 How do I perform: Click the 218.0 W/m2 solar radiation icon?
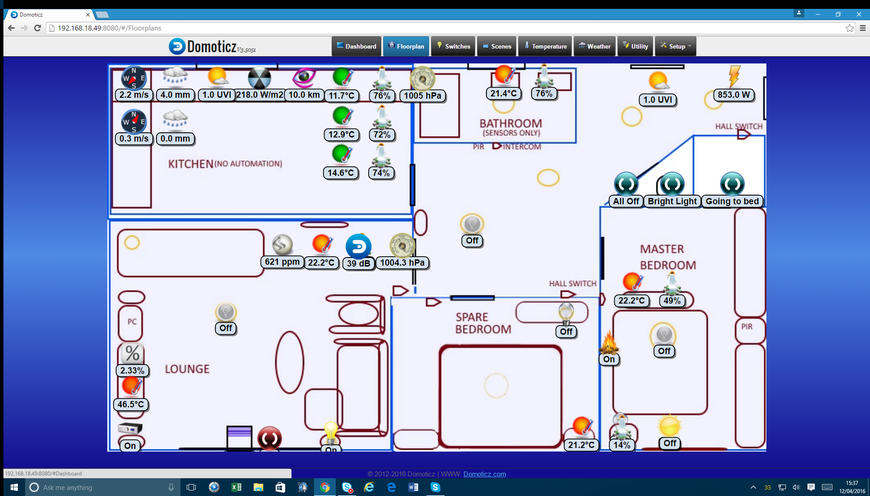pos(259,78)
